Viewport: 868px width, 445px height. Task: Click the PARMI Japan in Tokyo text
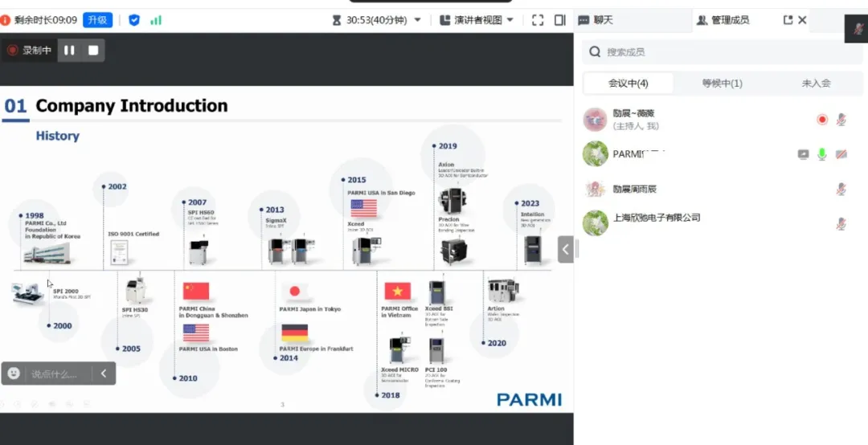(x=310, y=309)
